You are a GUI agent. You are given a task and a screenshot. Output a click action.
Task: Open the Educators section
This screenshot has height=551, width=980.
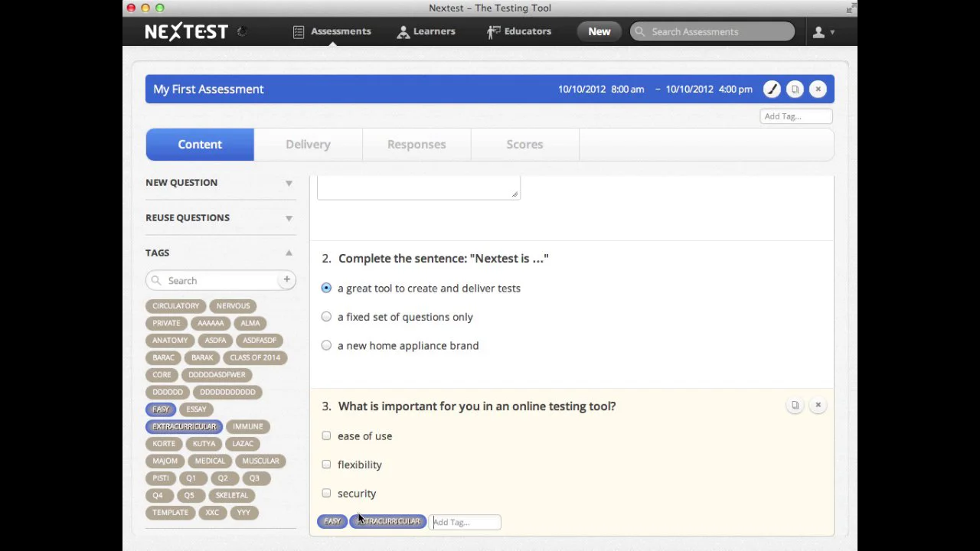pyautogui.click(x=519, y=31)
